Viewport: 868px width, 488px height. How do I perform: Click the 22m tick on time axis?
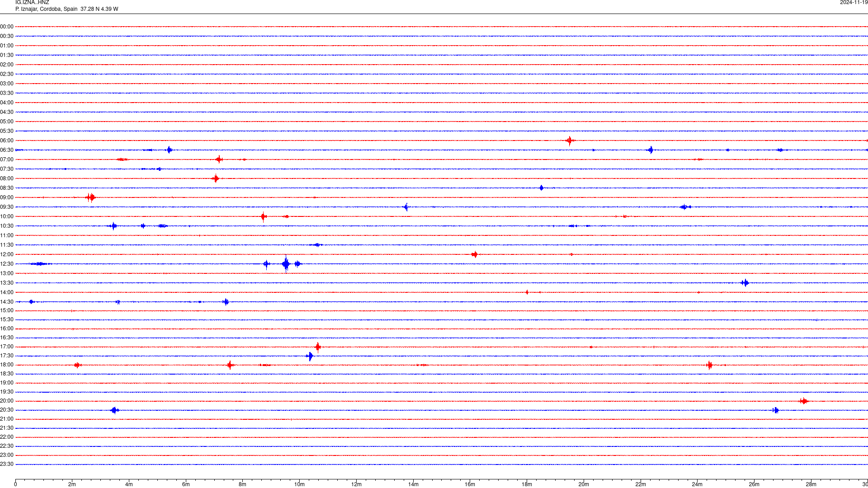click(x=641, y=484)
